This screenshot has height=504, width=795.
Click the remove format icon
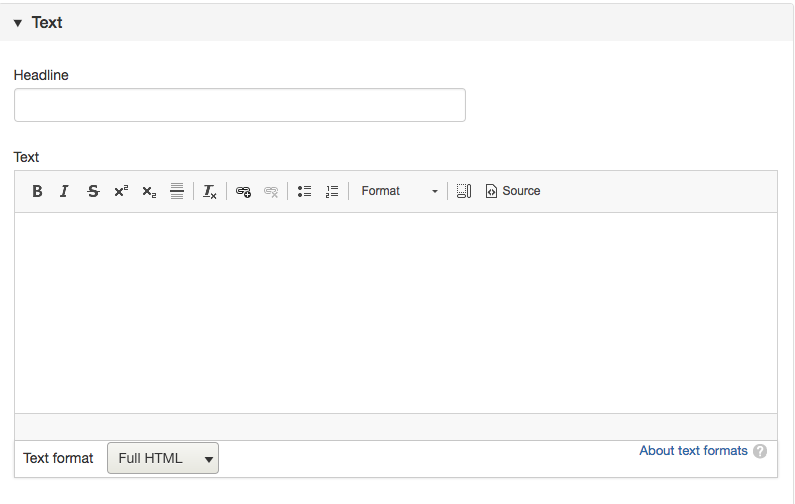click(x=210, y=191)
